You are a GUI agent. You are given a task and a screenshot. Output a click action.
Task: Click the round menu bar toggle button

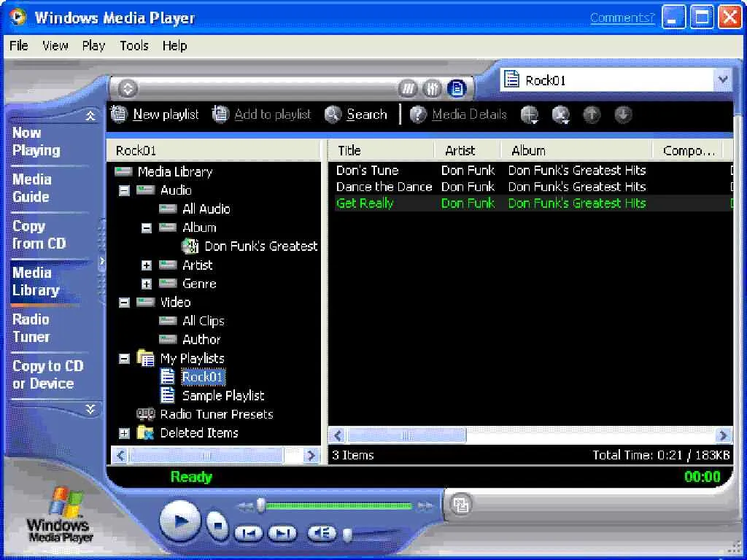128,88
